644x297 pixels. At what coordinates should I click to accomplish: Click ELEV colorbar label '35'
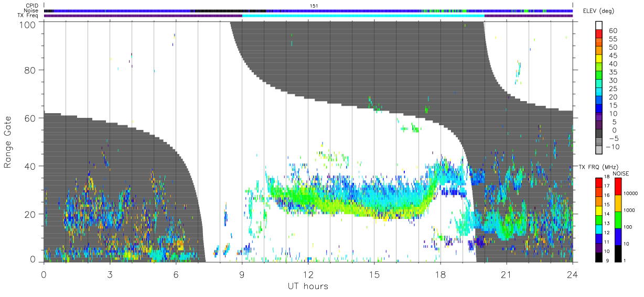(x=613, y=72)
